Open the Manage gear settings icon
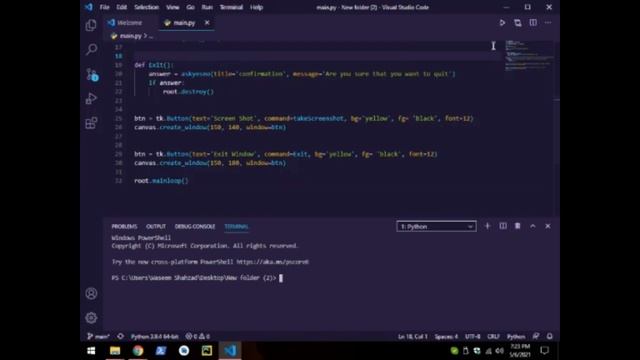The height and width of the screenshot is (360, 640). pyautogui.click(x=91, y=318)
